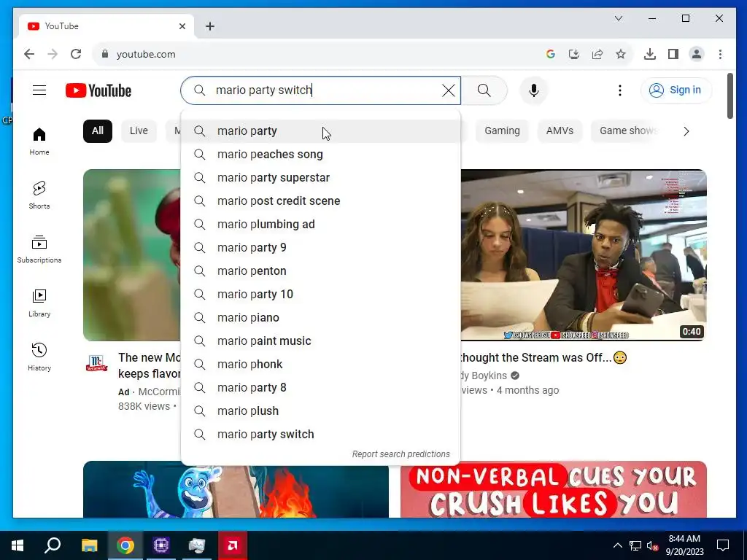Start voice search with the microphone icon
747x560 pixels.
(x=533, y=90)
